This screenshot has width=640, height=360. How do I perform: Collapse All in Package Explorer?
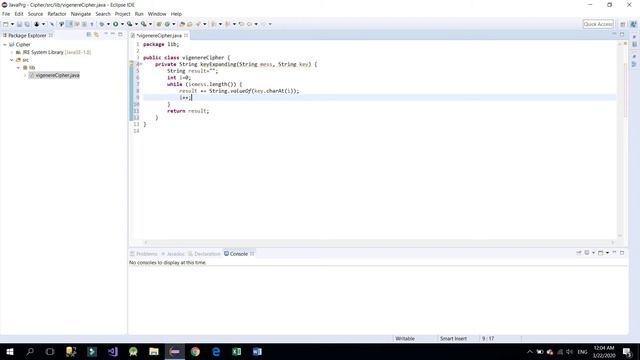(x=89, y=35)
